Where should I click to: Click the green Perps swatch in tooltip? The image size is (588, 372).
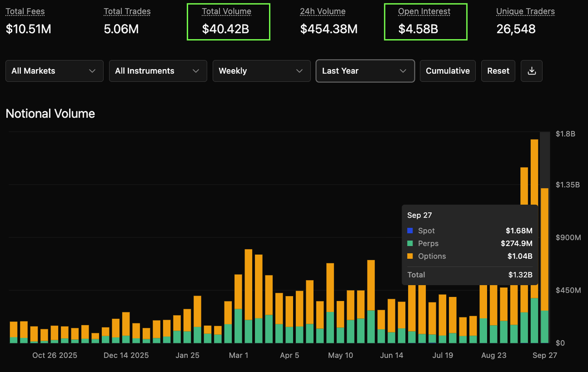pos(410,244)
